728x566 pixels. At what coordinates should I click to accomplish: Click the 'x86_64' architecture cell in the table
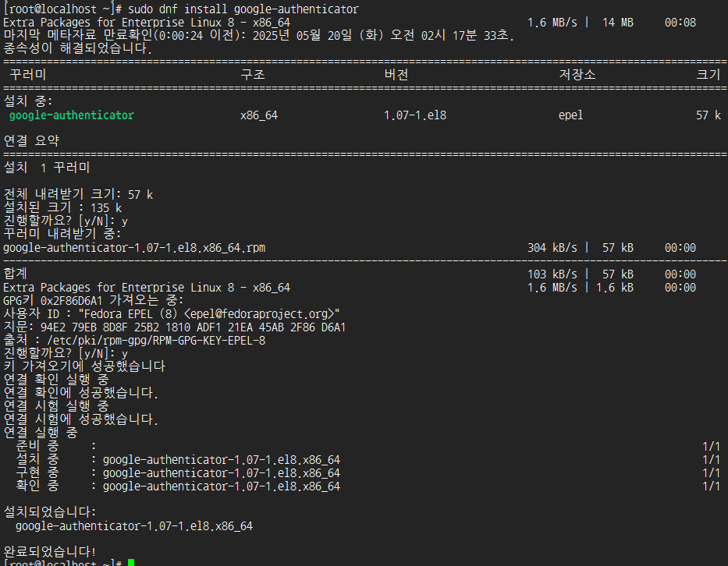(258, 115)
